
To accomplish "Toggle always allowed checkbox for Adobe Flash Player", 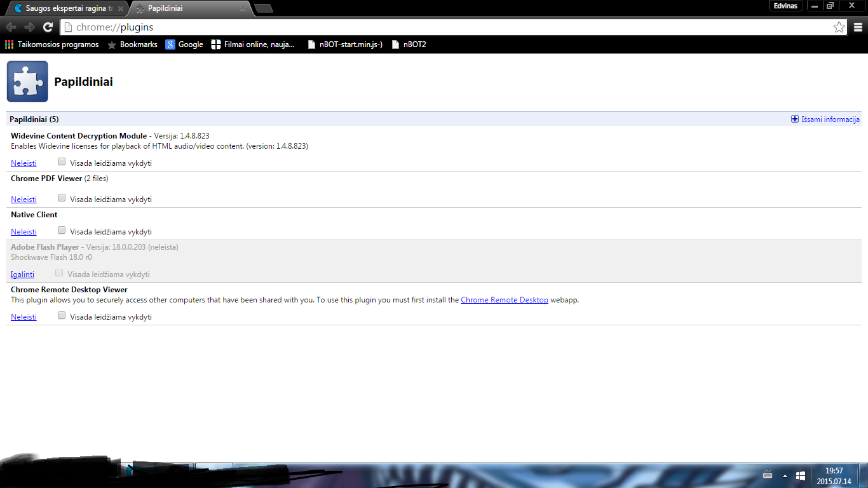I will pos(59,273).
